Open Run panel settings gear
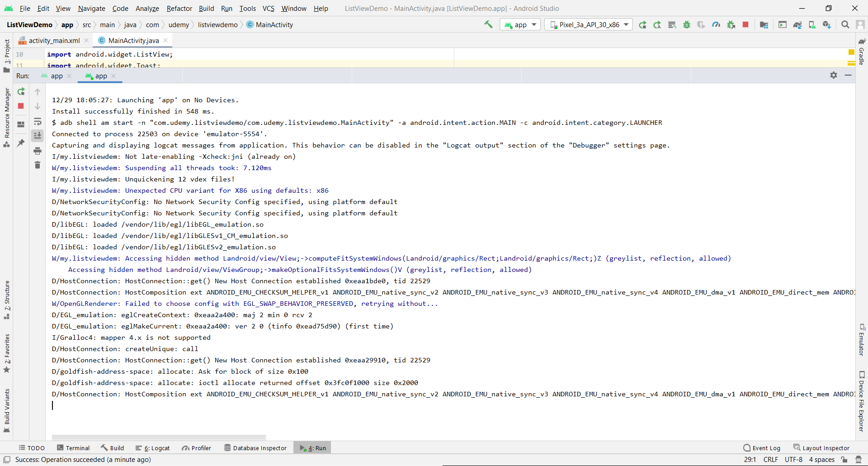Image resolution: width=868 pixels, height=466 pixels. tap(834, 75)
